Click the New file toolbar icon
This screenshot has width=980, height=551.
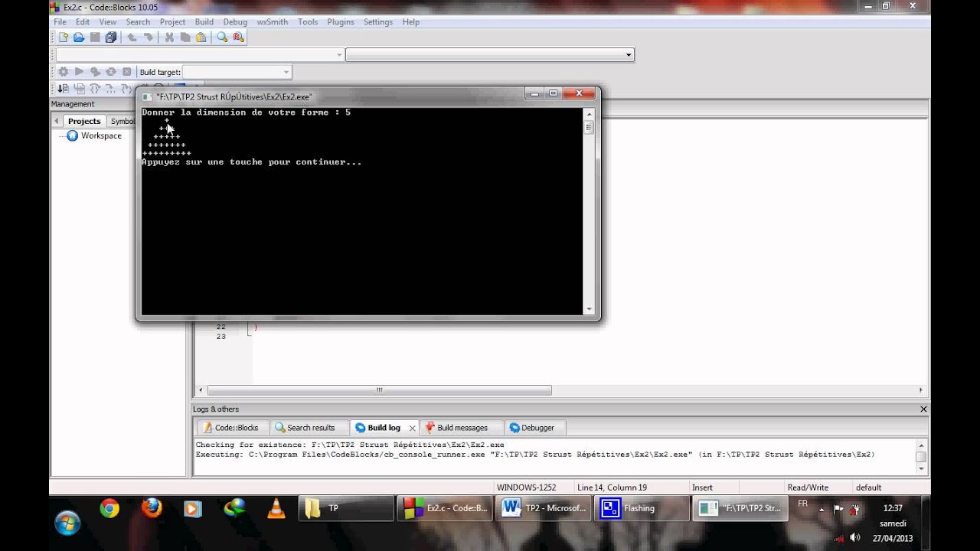64,37
